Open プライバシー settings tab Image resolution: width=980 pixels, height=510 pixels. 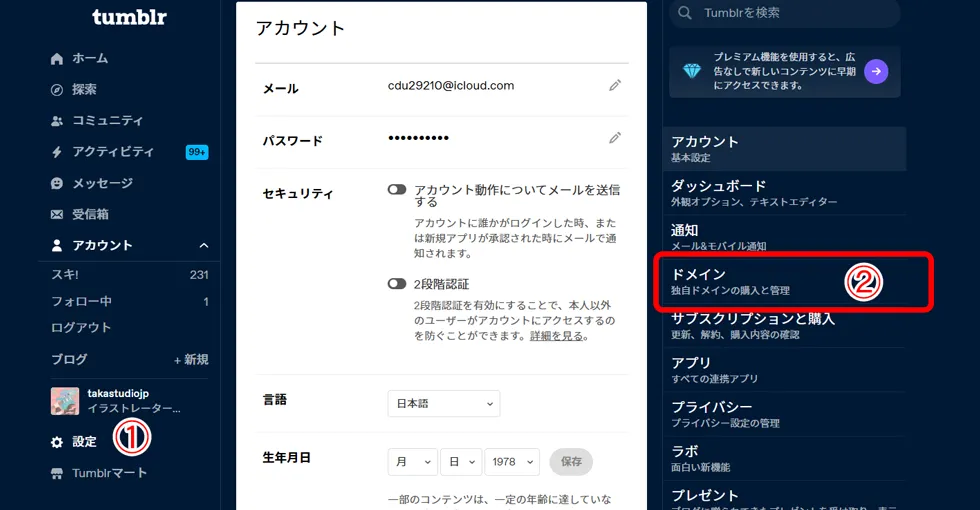pyautogui.click(x=785, y=414)
